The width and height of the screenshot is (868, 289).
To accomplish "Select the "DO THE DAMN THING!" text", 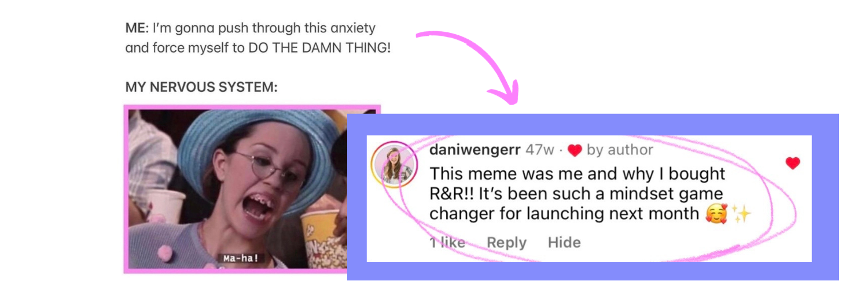I will pos(319,48).
